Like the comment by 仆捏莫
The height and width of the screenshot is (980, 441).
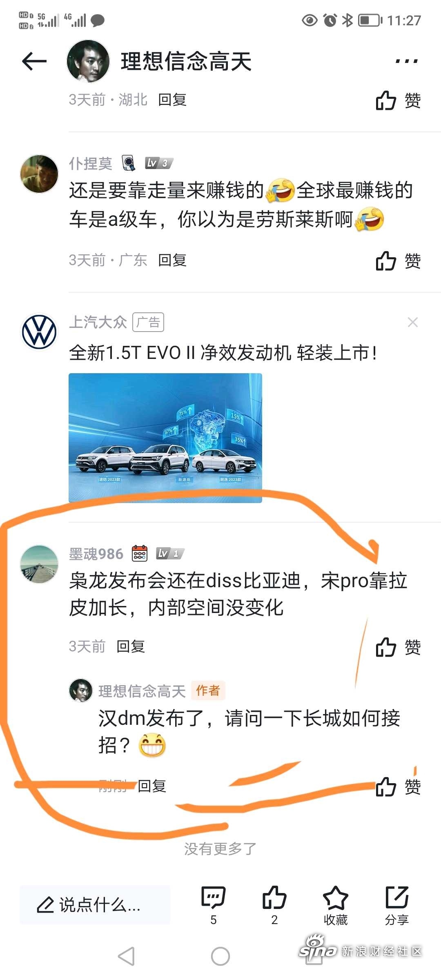click(398, 261)
